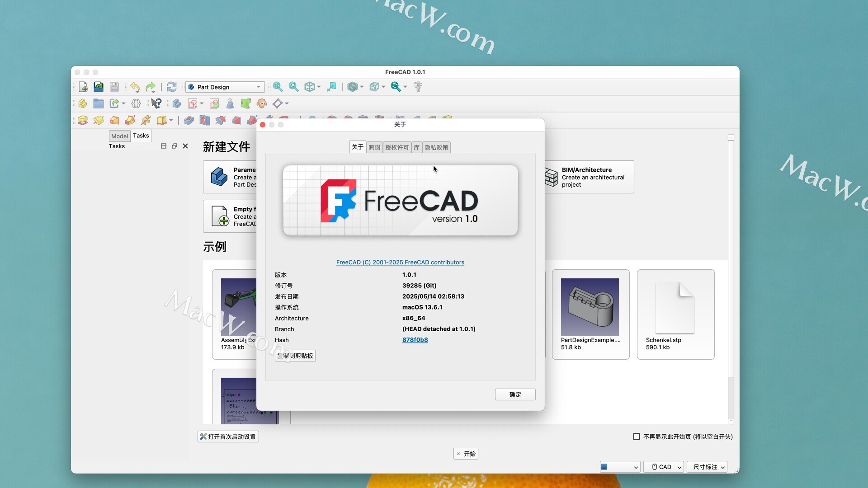Click 打开首次启动设置 button
Viewport: 868px width, 488px height.
coord(228,436)
